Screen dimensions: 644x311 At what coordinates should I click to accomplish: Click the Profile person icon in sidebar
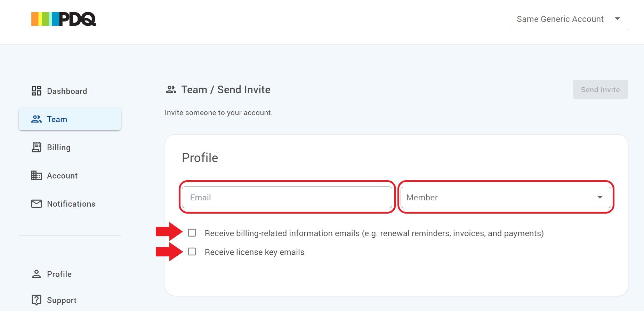[x=37, y=274]
